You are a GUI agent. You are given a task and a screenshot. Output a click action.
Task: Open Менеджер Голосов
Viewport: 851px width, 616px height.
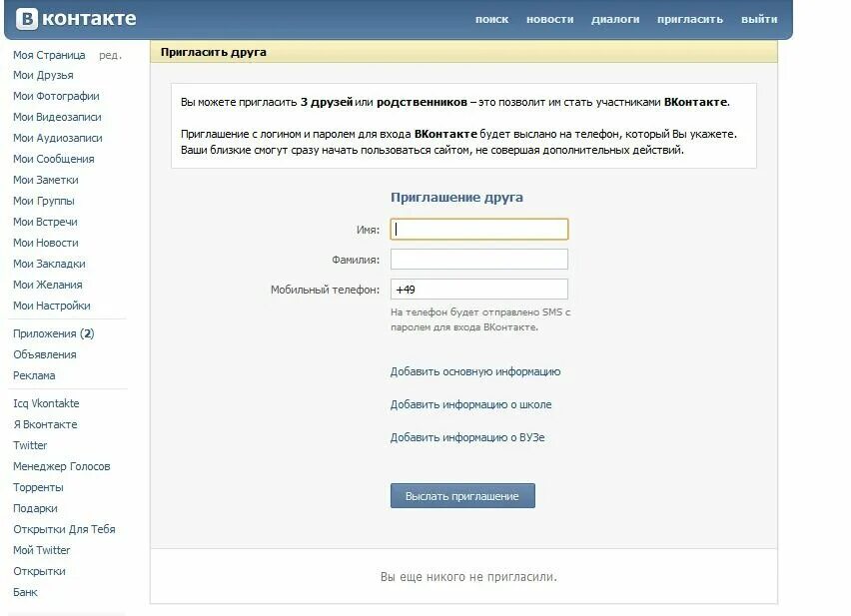[61, 466]
